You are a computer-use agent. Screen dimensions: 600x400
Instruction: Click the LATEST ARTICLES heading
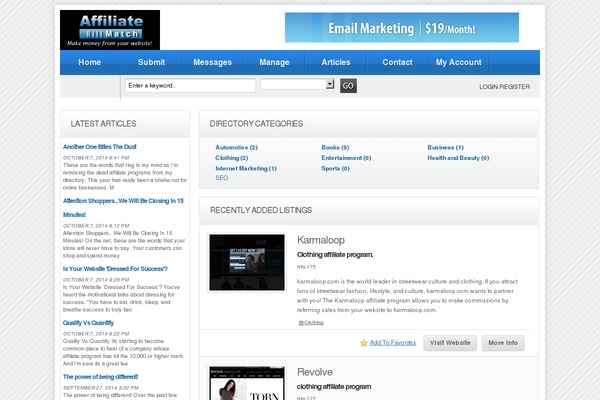click(103, 124)
